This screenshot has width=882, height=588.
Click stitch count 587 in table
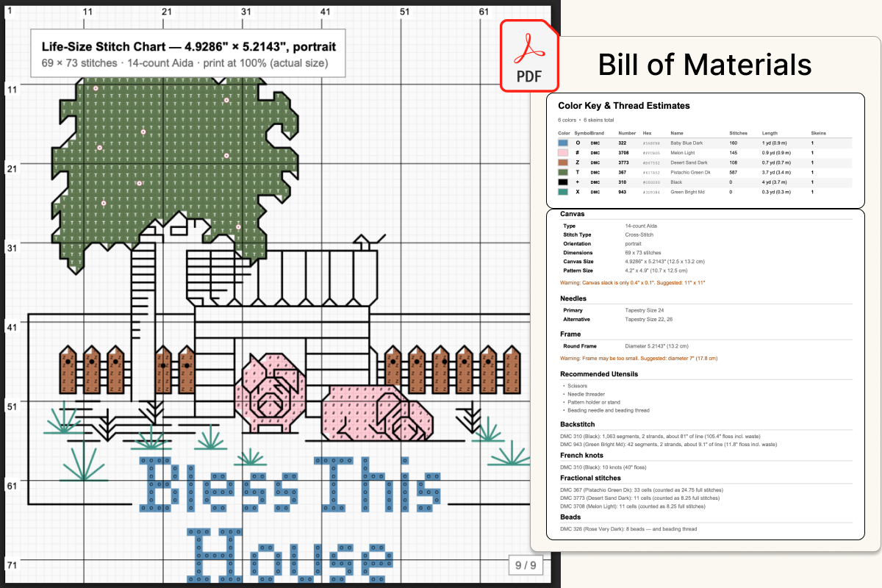click(734, 172)
